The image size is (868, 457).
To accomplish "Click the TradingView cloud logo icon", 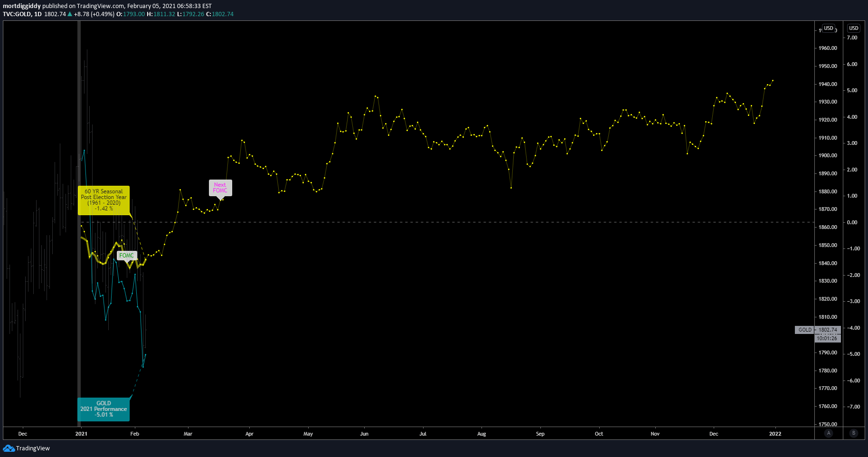I will [x=9, y=448].
